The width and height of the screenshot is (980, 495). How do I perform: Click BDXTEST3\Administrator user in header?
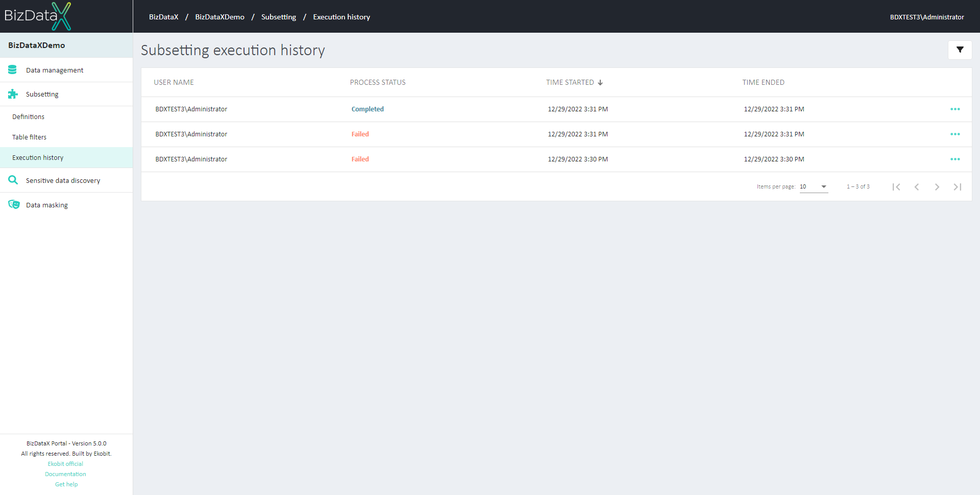927,17
